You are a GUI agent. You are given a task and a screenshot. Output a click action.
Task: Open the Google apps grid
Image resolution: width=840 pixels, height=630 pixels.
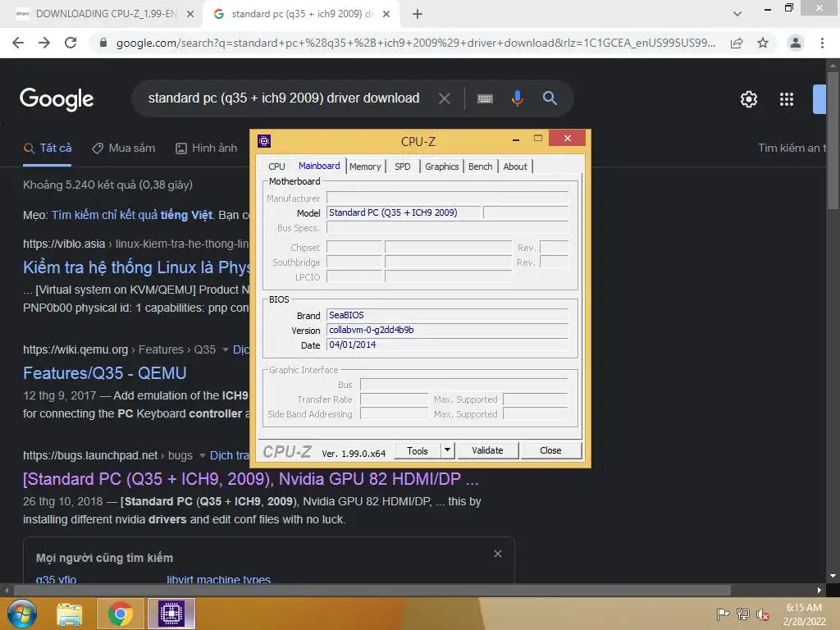(787, 99)
